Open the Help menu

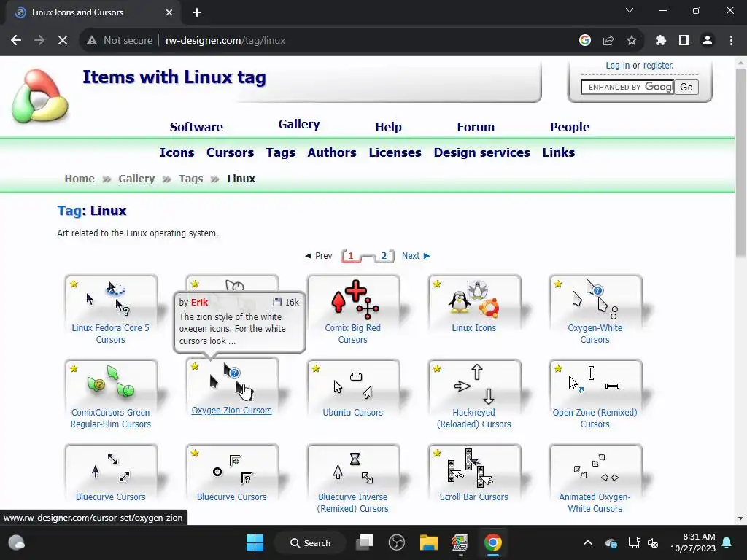coord(388,127)
